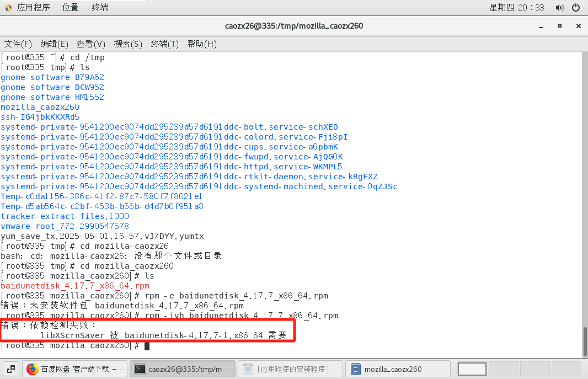This screenshot has height=379, width=588.
Task: Select the first workspace in switcher
Action: [472, 369]
